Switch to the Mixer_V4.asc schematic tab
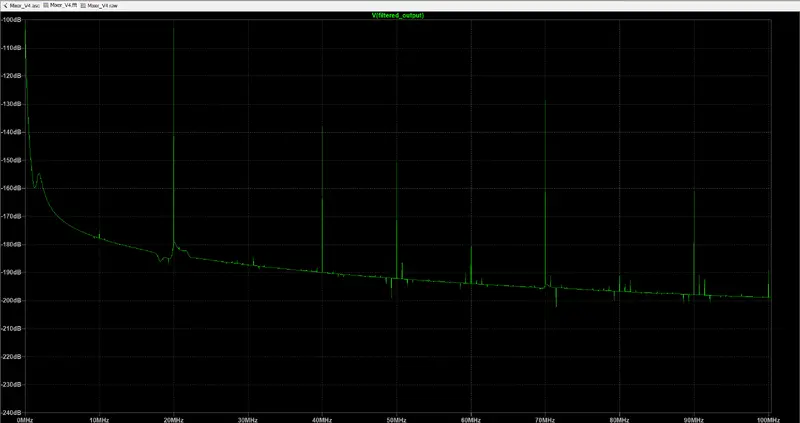Viewport: 800px width, 423px height. point(21,5)
